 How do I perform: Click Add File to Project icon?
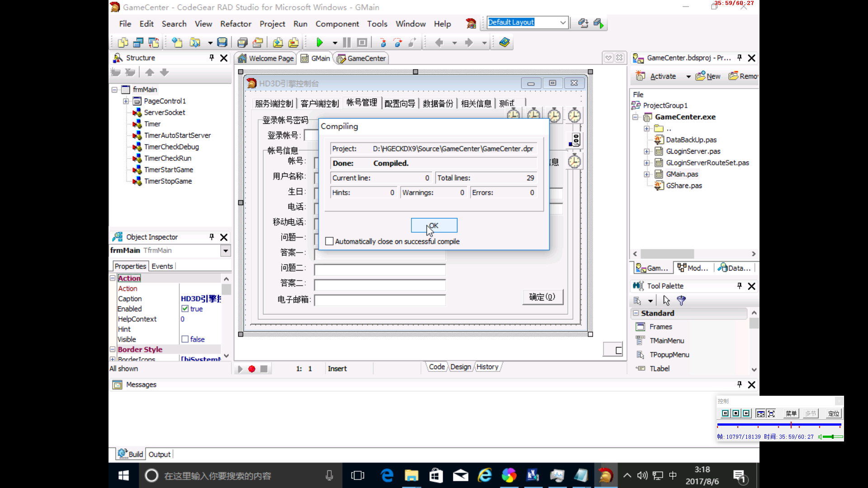[278, 42]
